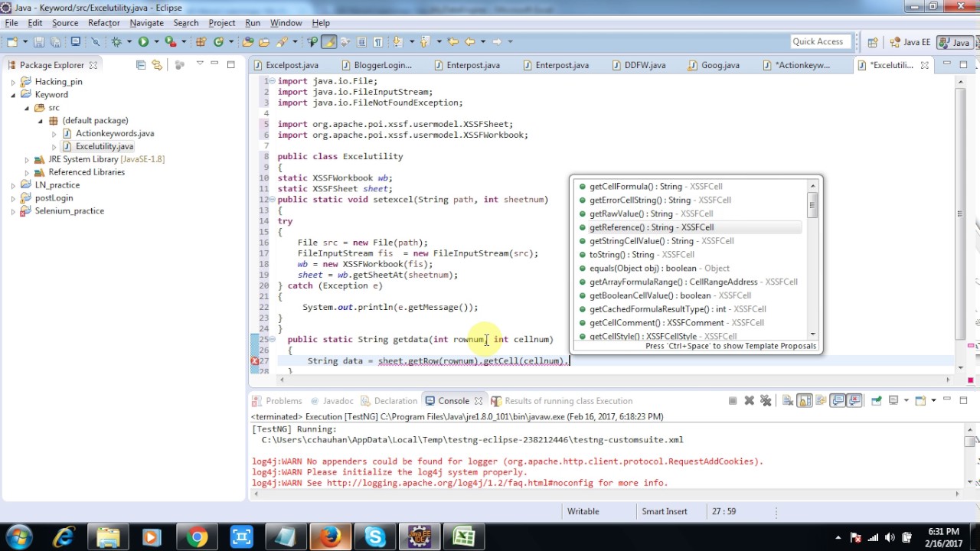Switch to Javadoc tab
The image size is (980, 551).
pos(332,400)
